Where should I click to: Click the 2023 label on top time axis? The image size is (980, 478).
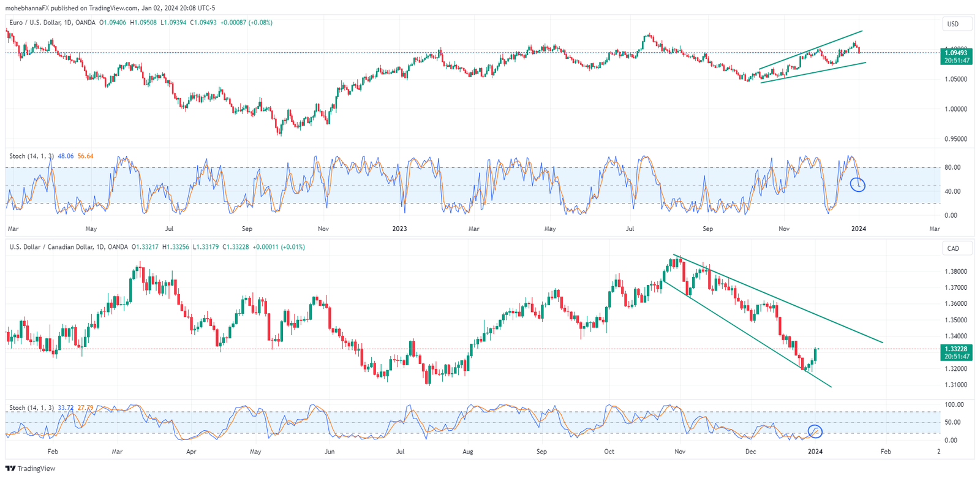point(399,229)
